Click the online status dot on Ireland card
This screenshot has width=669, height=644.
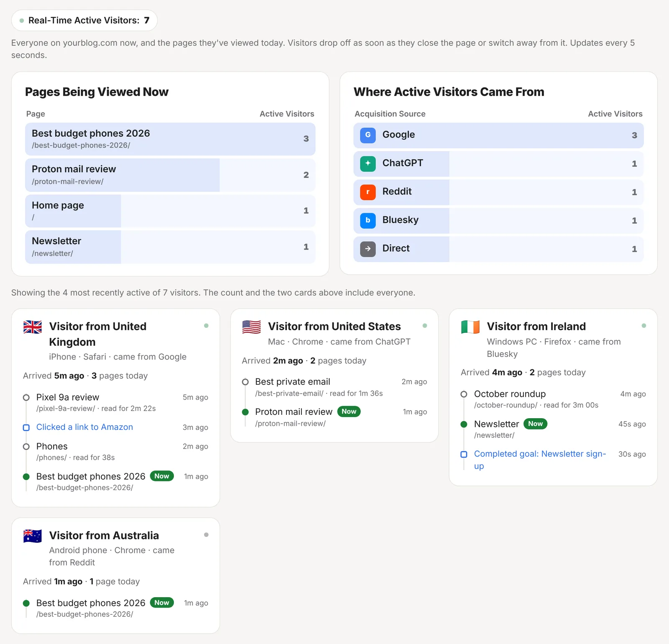pos(643,326)
